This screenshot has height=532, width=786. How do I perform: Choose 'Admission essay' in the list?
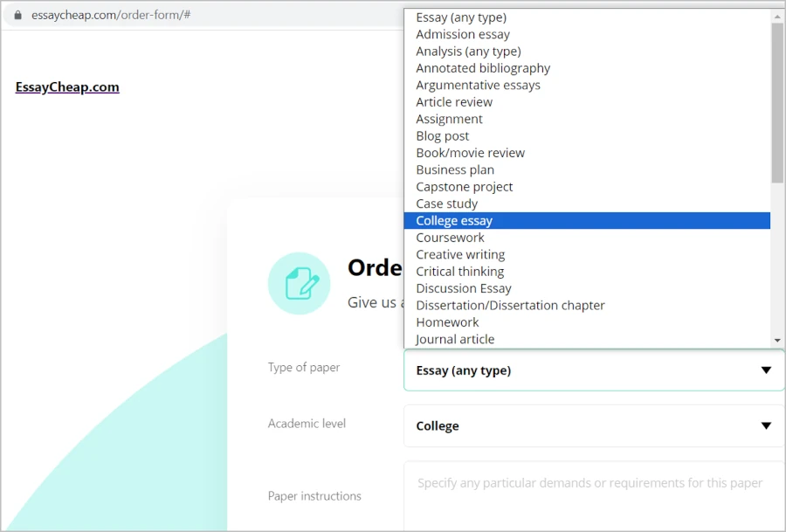click(587, 35)
